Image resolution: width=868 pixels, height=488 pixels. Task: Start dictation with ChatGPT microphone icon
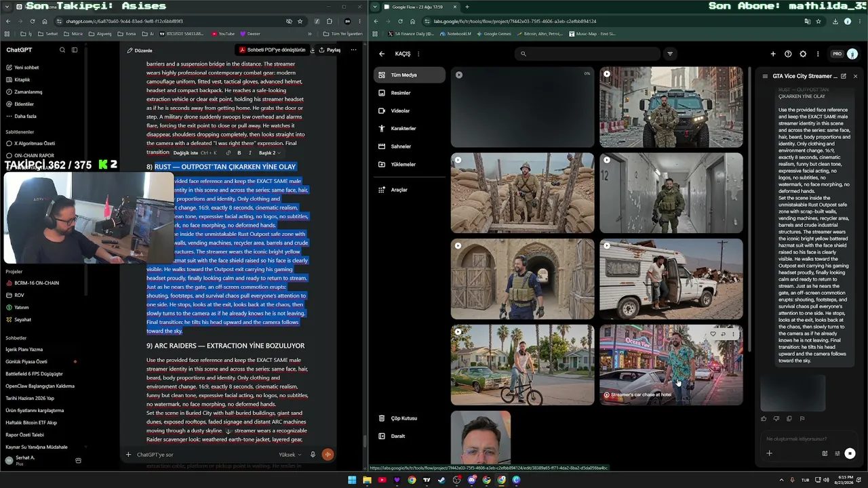[x=313, y=455]
